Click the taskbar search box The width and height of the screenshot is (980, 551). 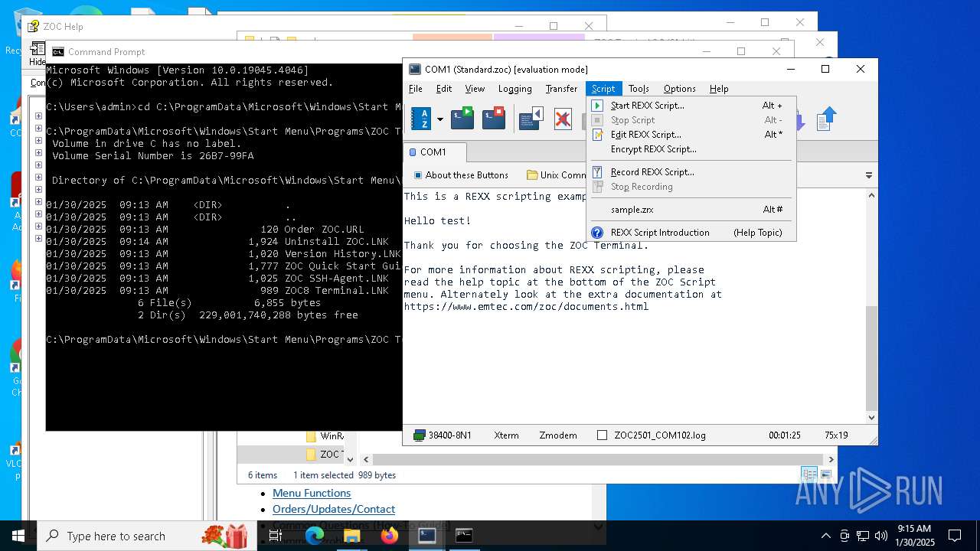pyautogui.click(x=145, y=536)
